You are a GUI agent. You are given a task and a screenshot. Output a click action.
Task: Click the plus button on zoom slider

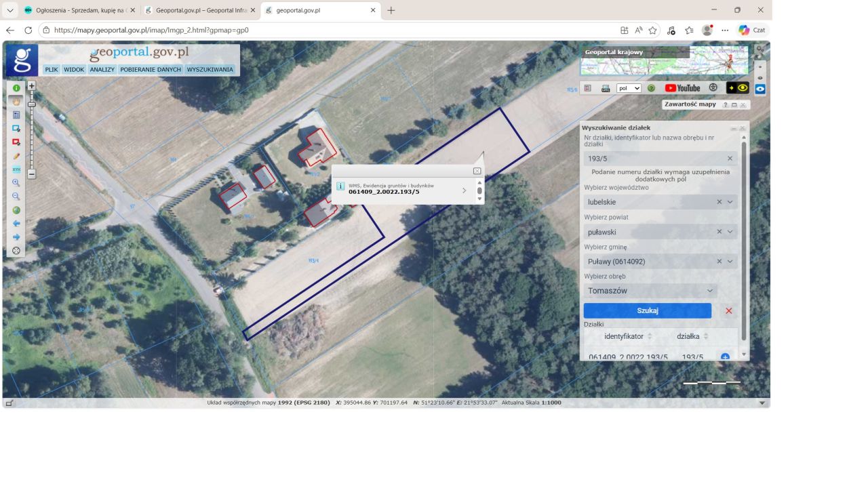coord(31,86)
